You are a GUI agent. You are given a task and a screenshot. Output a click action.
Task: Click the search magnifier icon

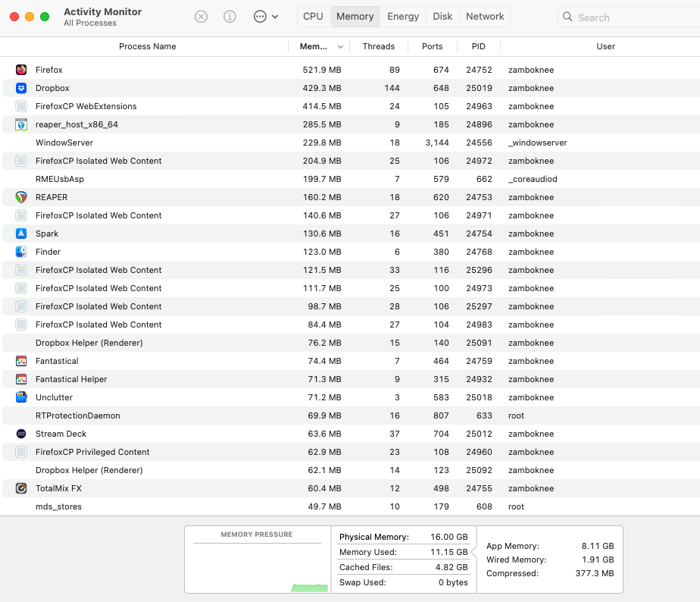(x=567, y=17)
